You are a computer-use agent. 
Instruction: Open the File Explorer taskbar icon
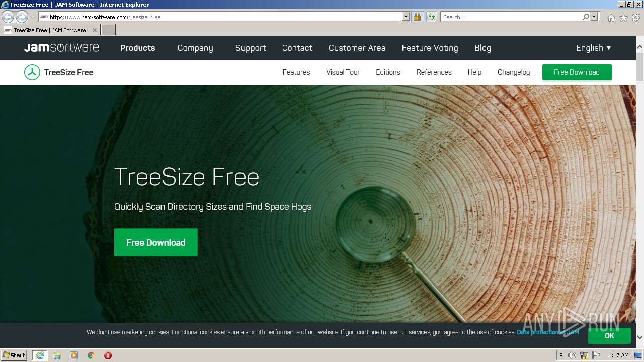pyautogui.click(x=57, y=355)
